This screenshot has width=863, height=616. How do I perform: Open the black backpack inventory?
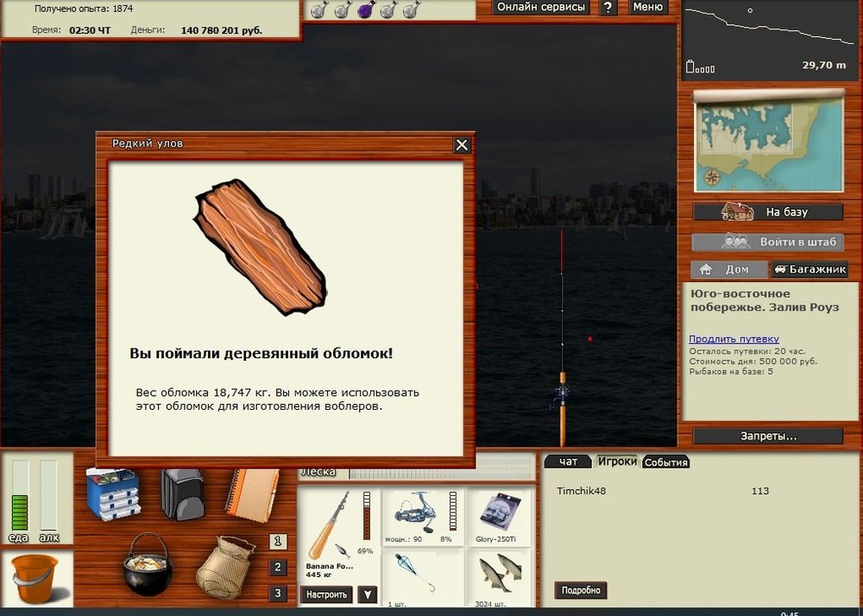point(182,493)
